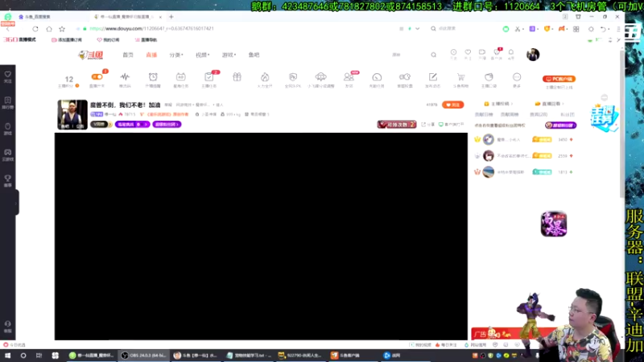Bookmark page with the star icon
The width and height of the screenshot is (644, 362).
click(62, 29)
